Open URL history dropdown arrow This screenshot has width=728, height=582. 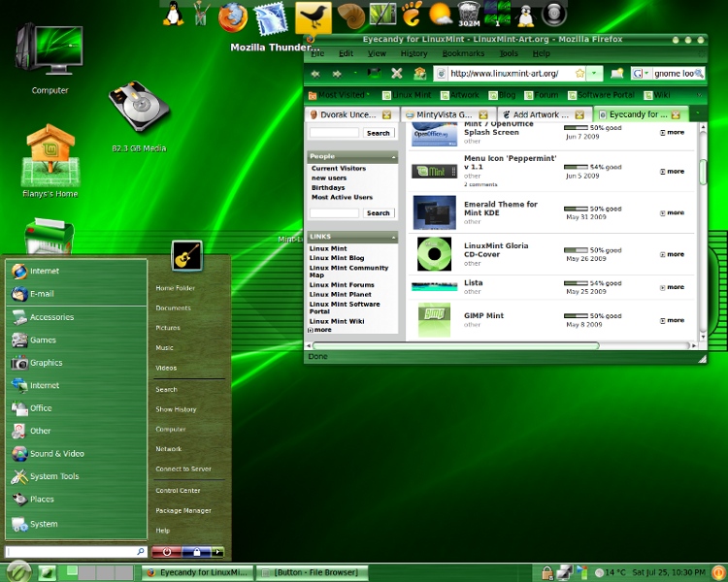(x=594, y=74)
